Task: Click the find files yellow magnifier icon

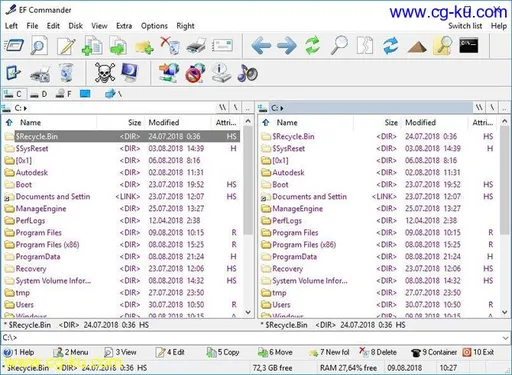Action: [443, 46]
